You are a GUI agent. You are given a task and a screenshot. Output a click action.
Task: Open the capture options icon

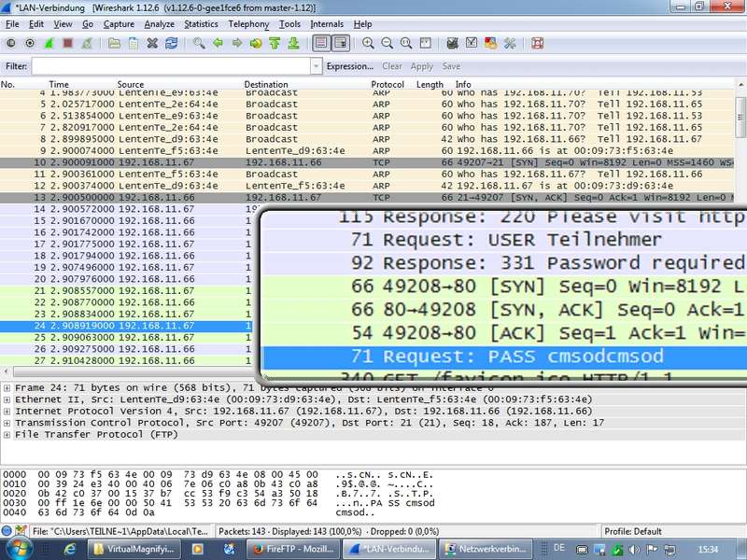27,43
